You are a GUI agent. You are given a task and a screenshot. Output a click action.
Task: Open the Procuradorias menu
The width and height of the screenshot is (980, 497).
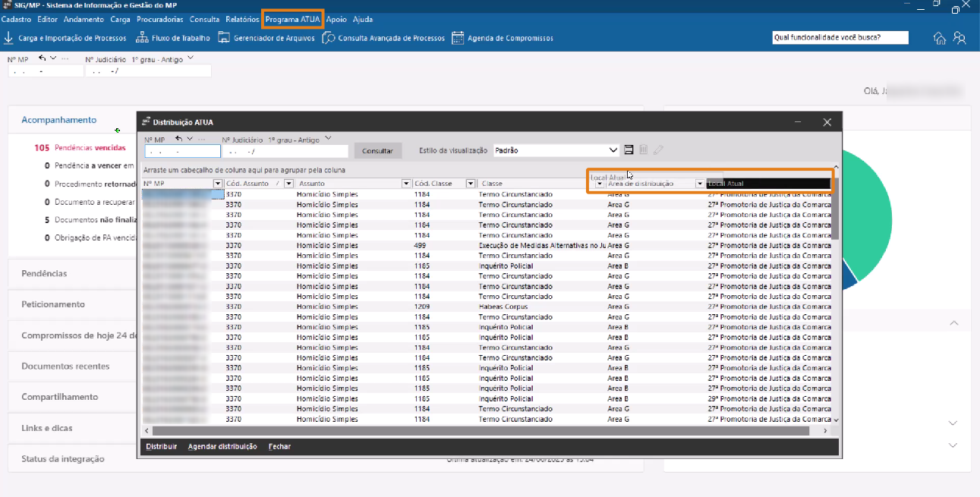[160, 19]
